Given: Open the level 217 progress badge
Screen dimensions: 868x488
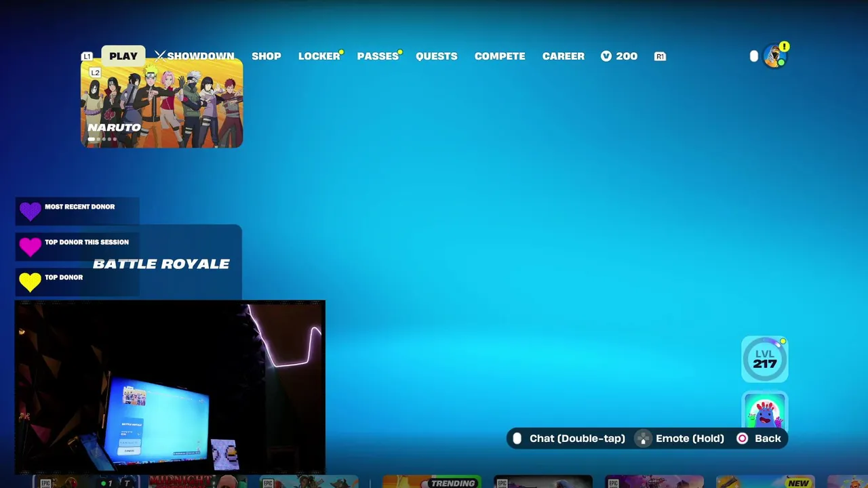Looking at the screenshot, I should point(765,359).
